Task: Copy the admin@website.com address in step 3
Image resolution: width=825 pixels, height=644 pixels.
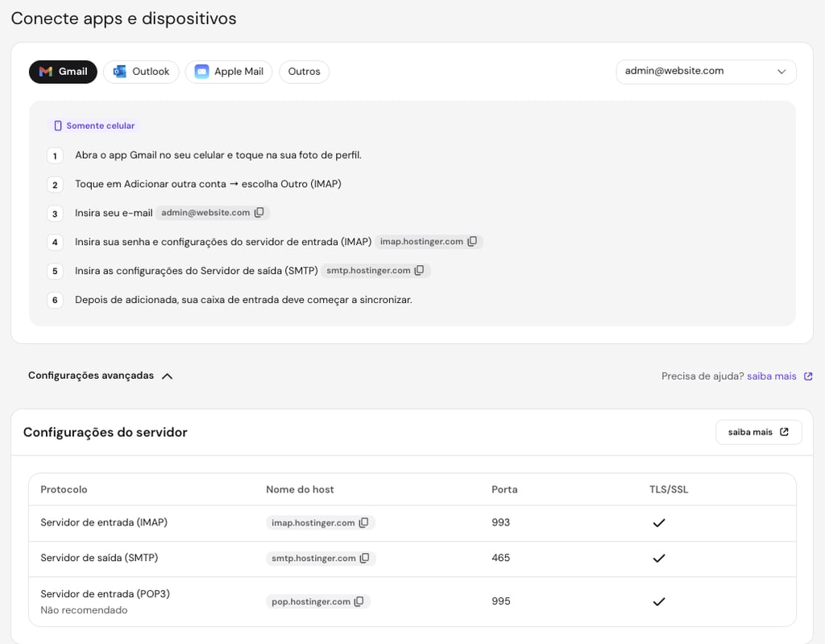Action: pos(259,212)
